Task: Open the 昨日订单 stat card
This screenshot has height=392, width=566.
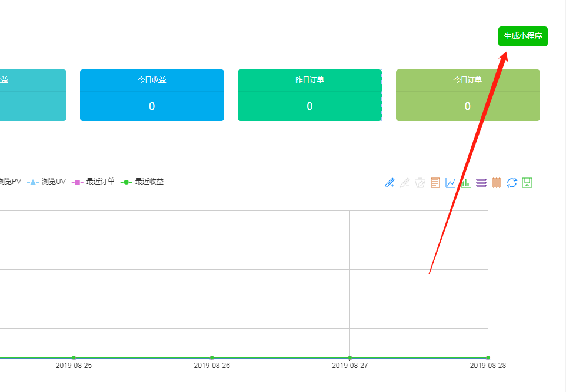Action: point(309,95)
